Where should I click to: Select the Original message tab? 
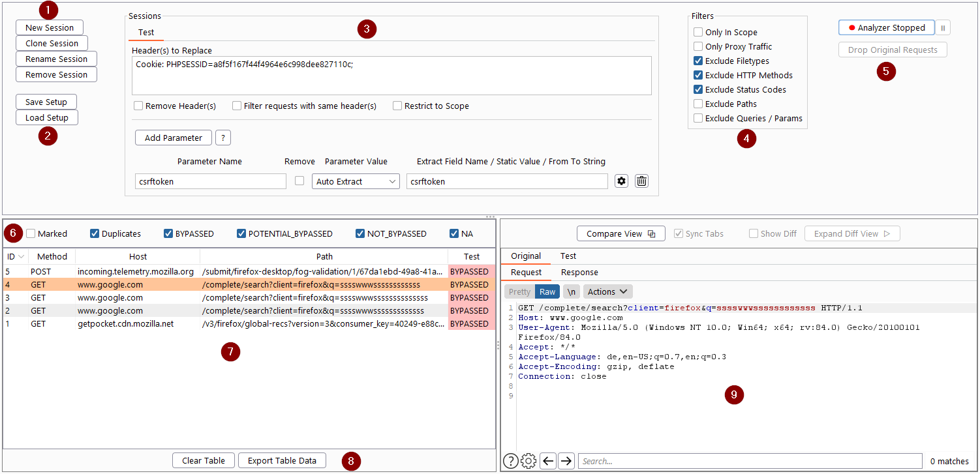click(x=526, y=256)
